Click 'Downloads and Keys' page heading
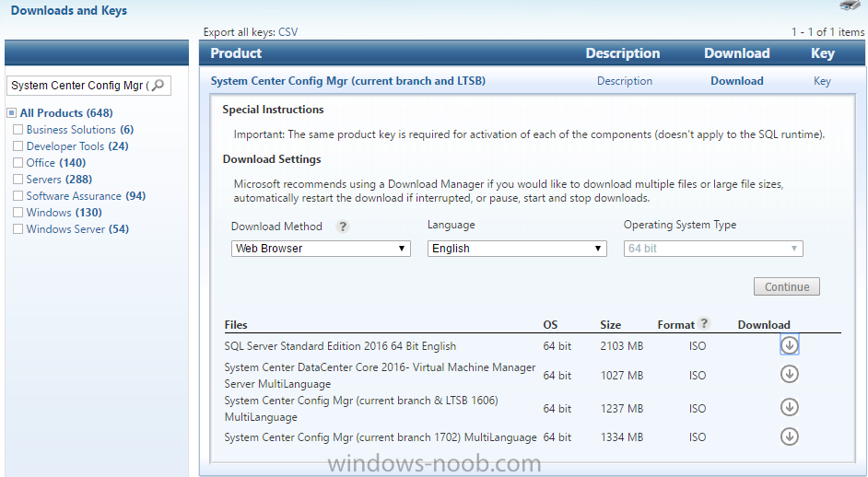The width and height of the screenshot is (868, 477). pos(68,10)
